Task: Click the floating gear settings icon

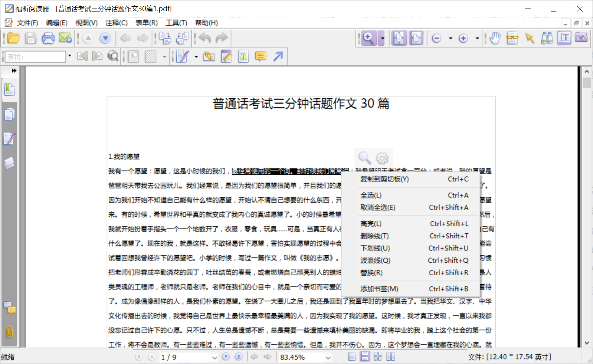Action: [x=382, y=158]
